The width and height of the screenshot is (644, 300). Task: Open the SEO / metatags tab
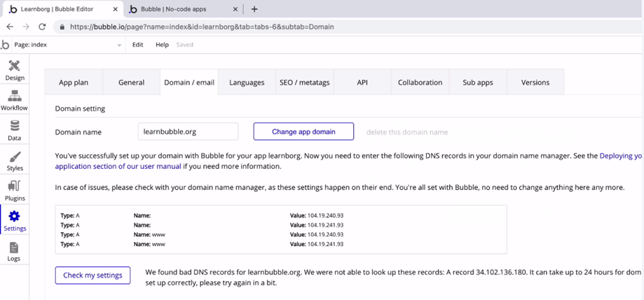[305, 82]
